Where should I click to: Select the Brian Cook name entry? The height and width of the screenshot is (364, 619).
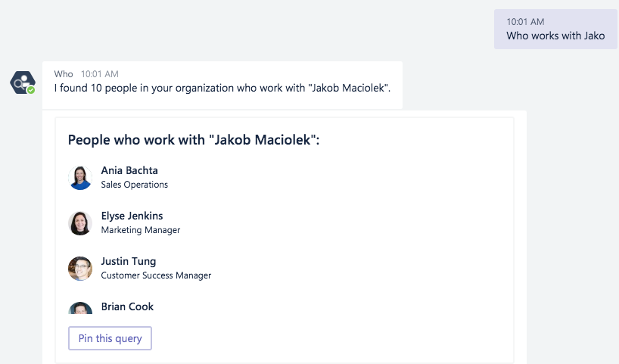coord(127,306)
